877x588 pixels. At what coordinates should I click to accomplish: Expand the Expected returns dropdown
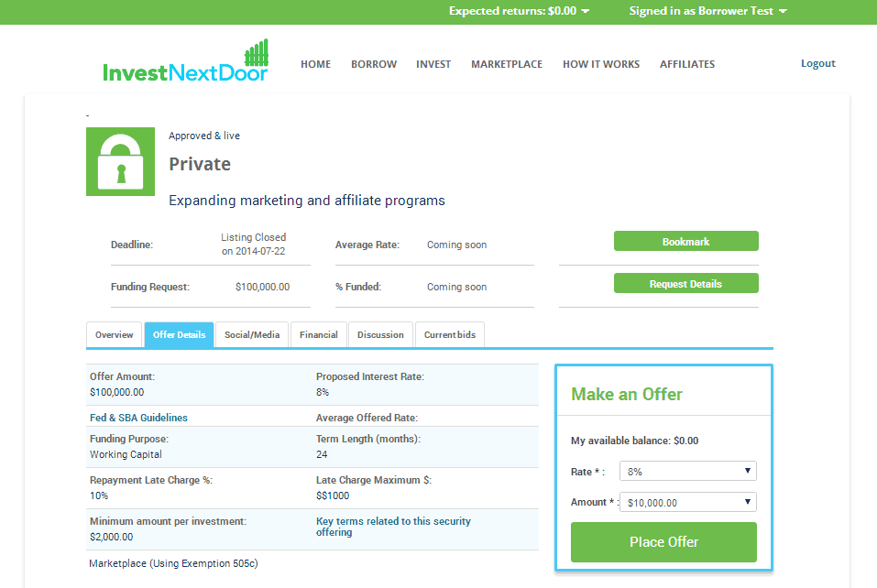[519, 11]
